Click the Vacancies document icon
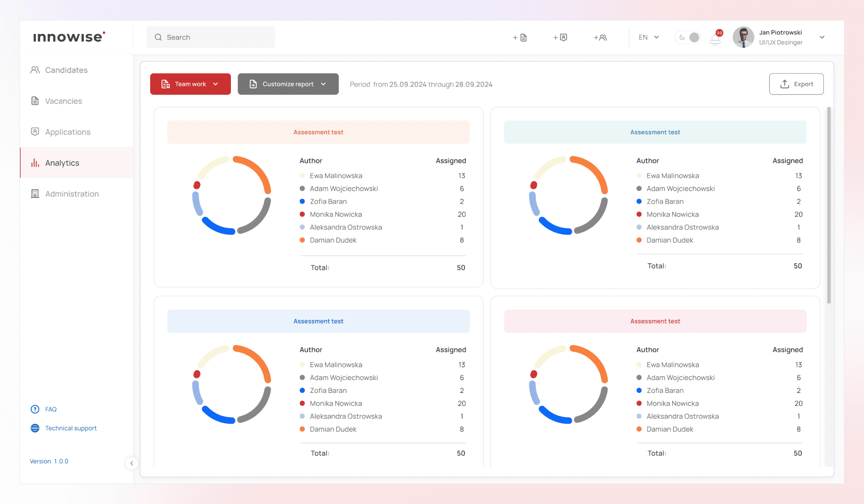 coord(35,101)
